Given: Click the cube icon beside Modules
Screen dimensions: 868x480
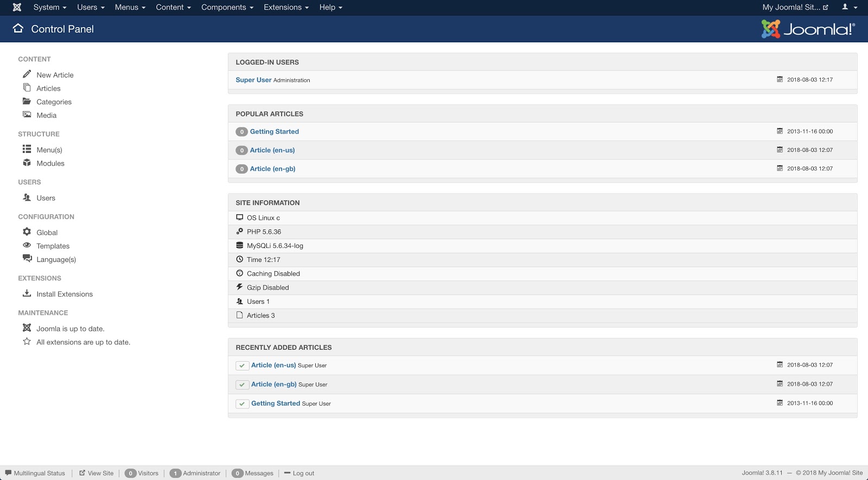Looking at the screenshot, I should tap(27, 163).
